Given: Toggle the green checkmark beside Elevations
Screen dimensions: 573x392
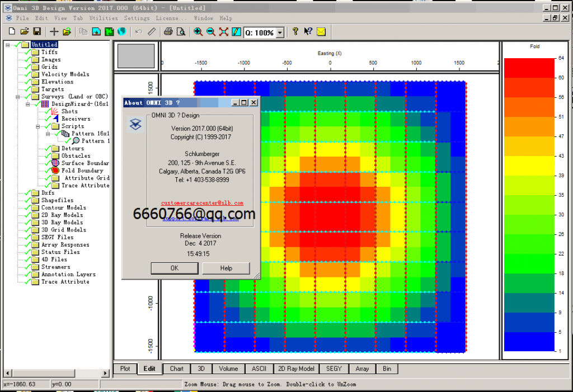Looking at the screenshot, I should pyautogui.click(x=27, y=82).
